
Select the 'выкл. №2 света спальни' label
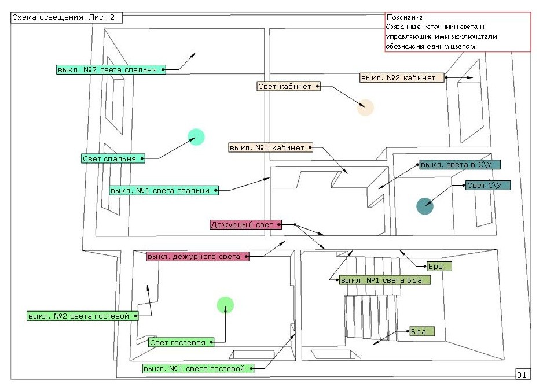click(108, 69)
